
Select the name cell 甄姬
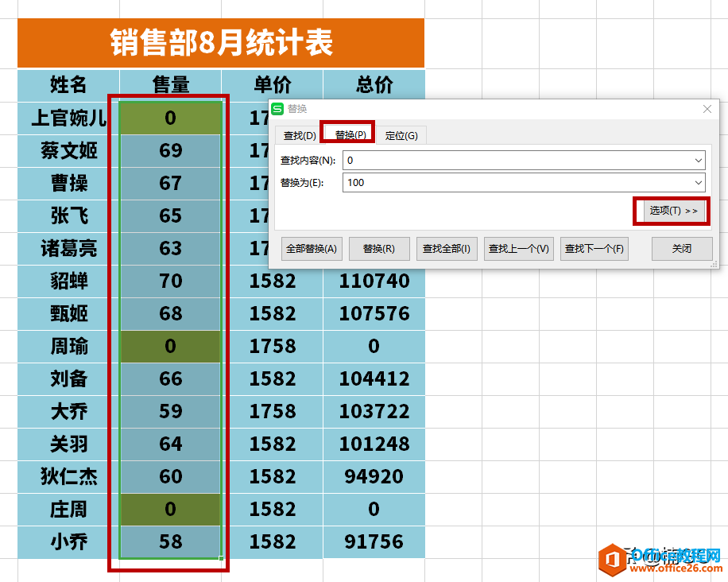[68, 313]
